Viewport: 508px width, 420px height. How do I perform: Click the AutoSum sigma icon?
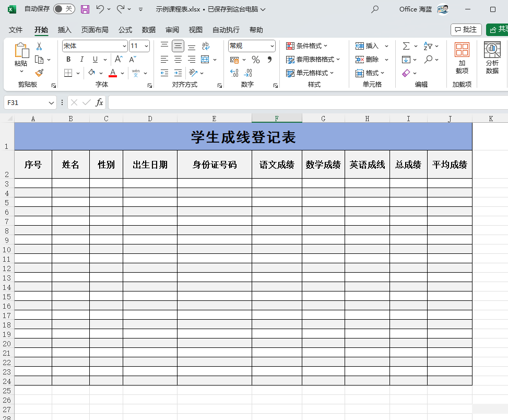tap(406, 46)
